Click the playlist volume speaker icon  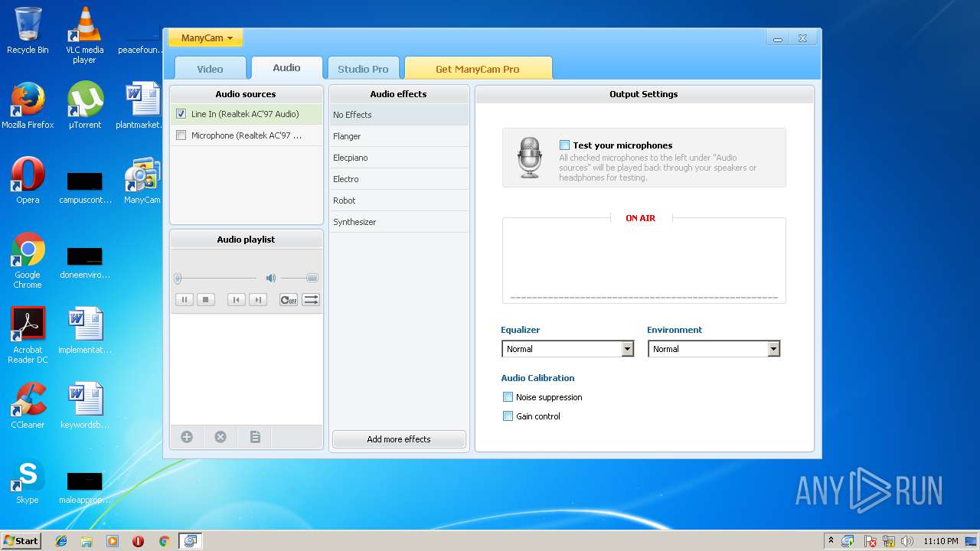tap(270, 279)
